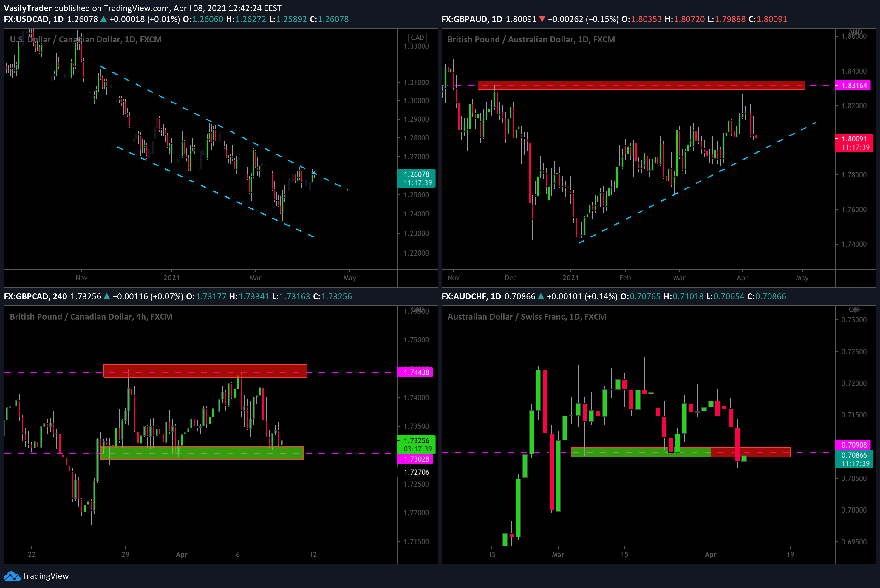880x588 pixels.
Task: Select the red resistance zone on GBPAUD chart
Action: click(x=641, y=85)
